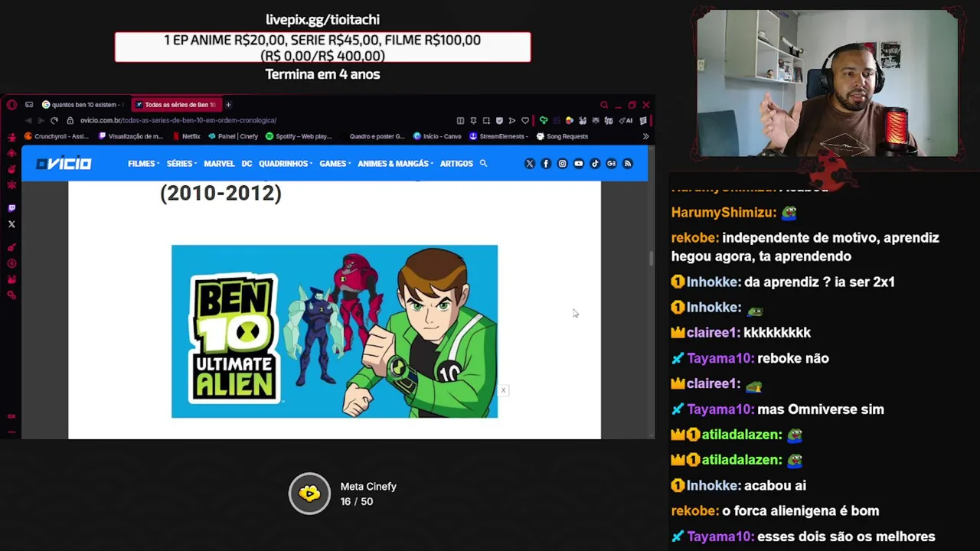Open the GX Corner icon at sidebar bottom

[x=11, y=416]
